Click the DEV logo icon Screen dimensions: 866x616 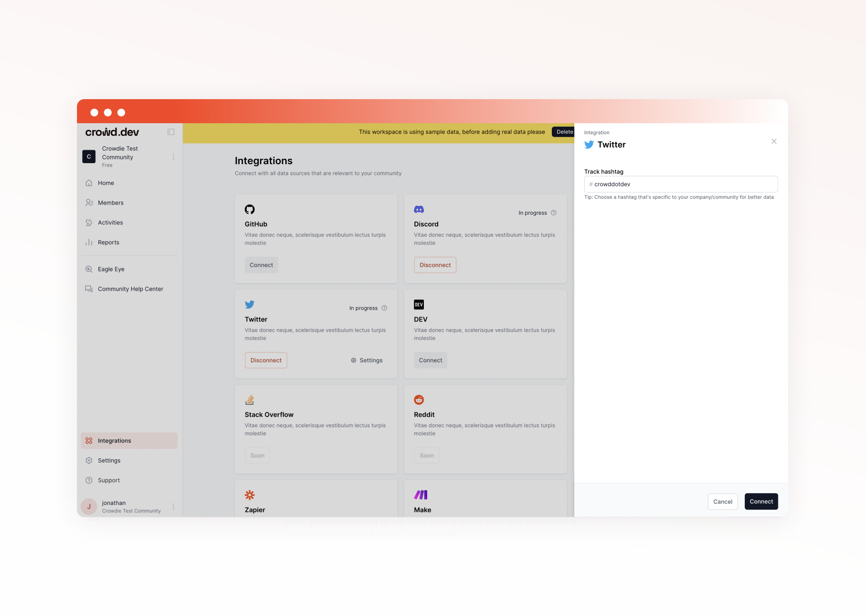(419, 305)
